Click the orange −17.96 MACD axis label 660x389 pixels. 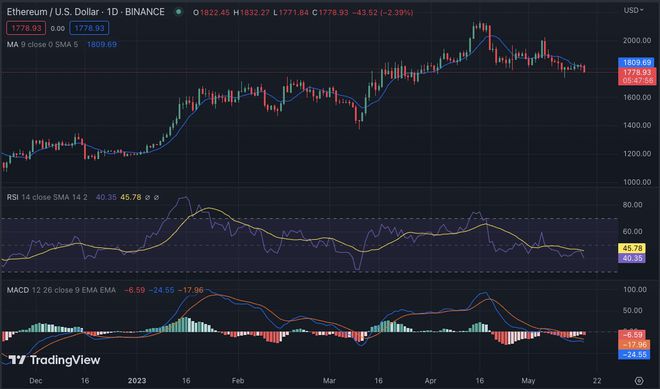pos(633,345)
